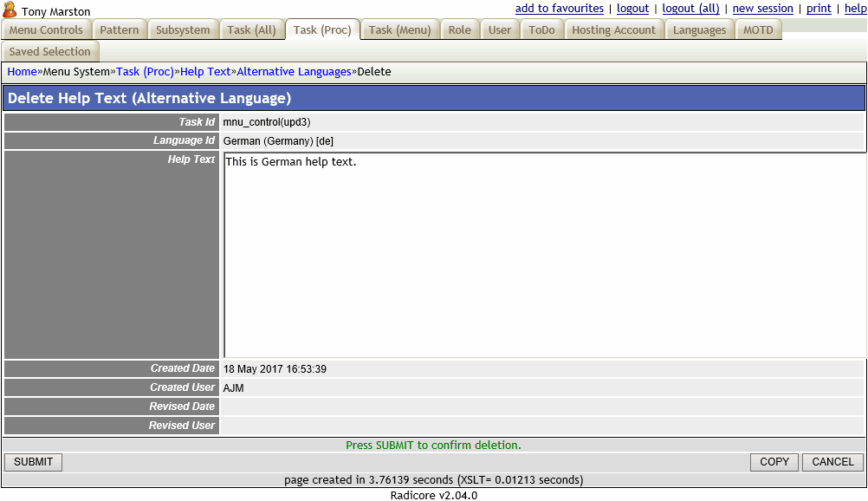
Task: Click the 'logout (all)' link
Action: 690,9
